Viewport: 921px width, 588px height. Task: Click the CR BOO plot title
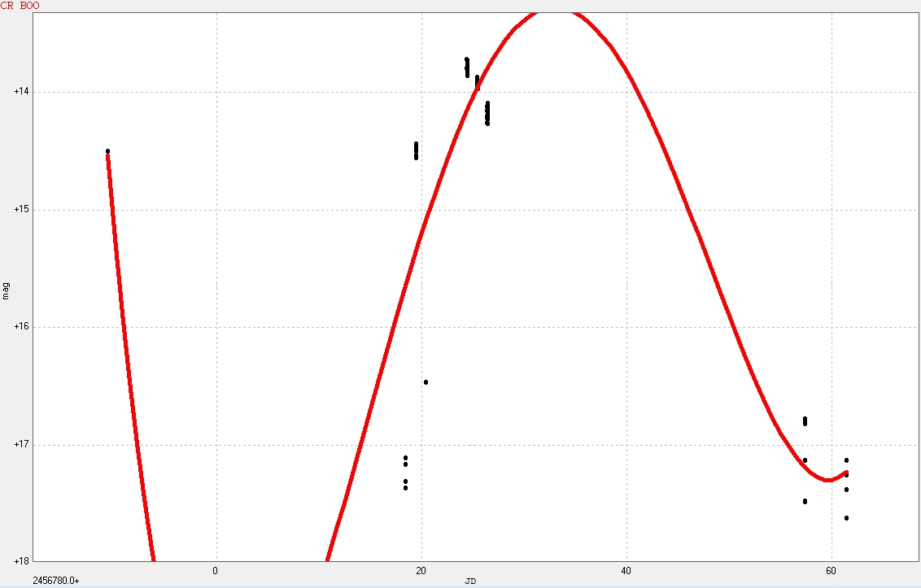(x=20, y=6)
